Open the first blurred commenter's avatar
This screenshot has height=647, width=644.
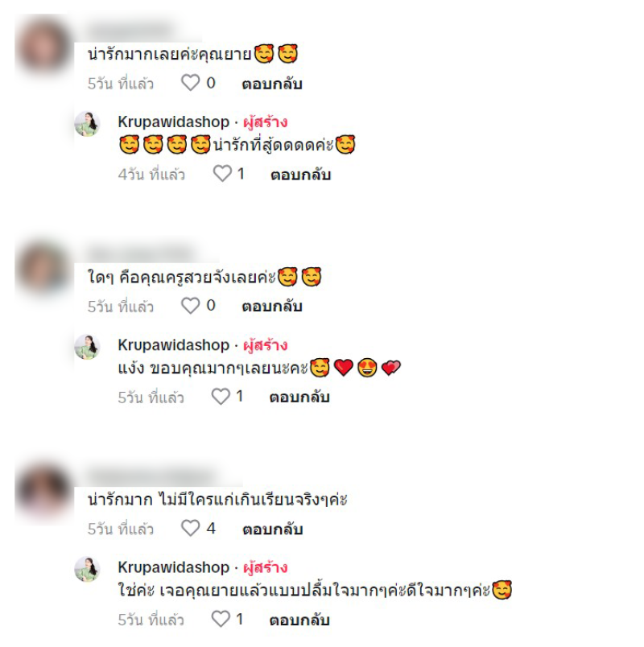click(43, 45)
